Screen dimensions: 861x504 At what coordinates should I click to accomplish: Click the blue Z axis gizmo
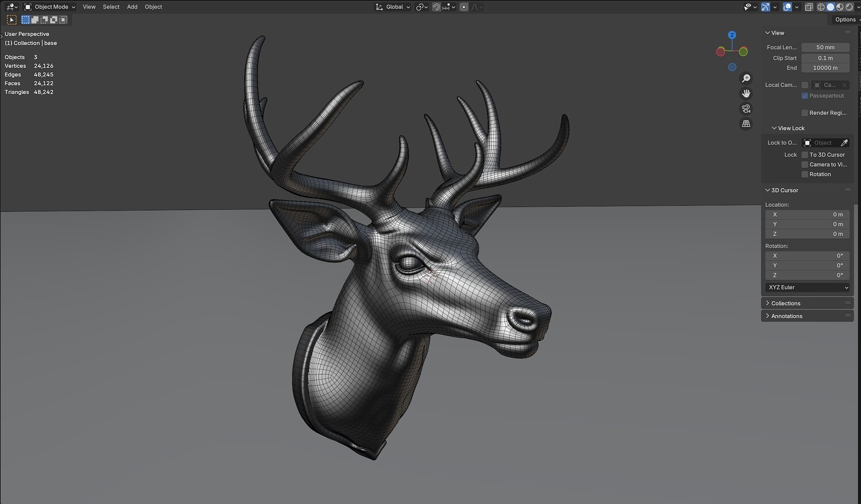pos(732,35)
